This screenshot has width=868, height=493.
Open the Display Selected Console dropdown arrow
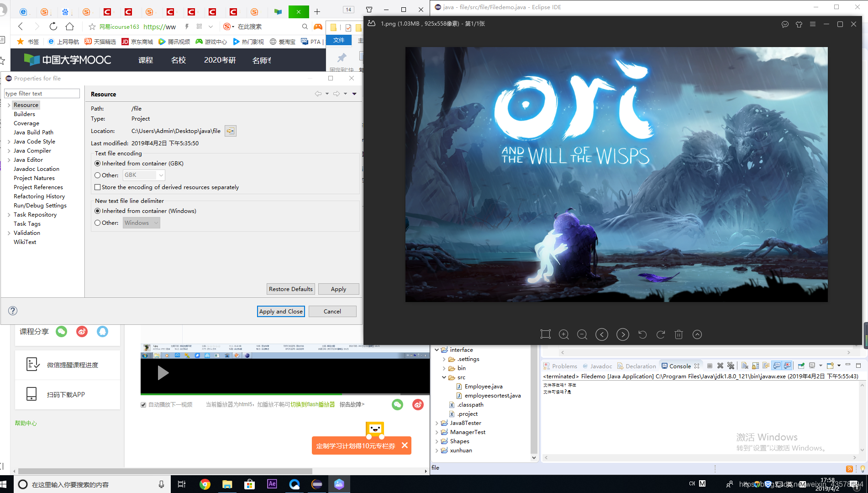821,366
